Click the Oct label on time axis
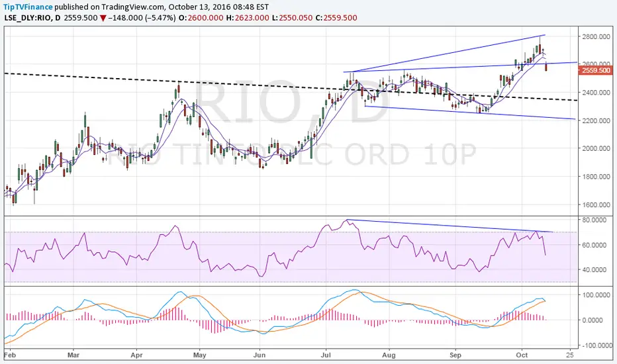Viewport: 617px width, 364px height. [522, 355]
